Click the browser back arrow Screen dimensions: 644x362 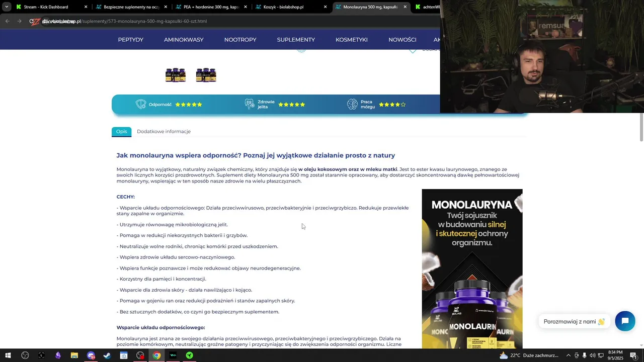pyautogui.click(x=7, y=21)
